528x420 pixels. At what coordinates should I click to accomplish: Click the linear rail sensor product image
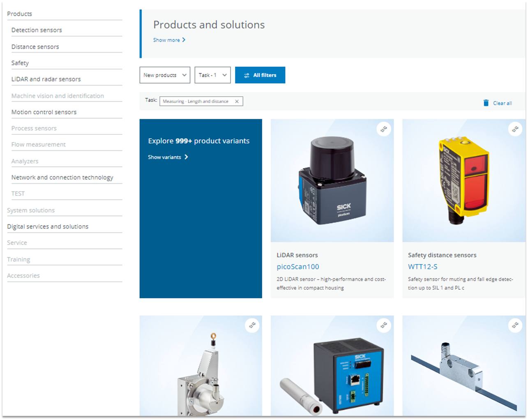pyautogui.click(x=464, y=366)
